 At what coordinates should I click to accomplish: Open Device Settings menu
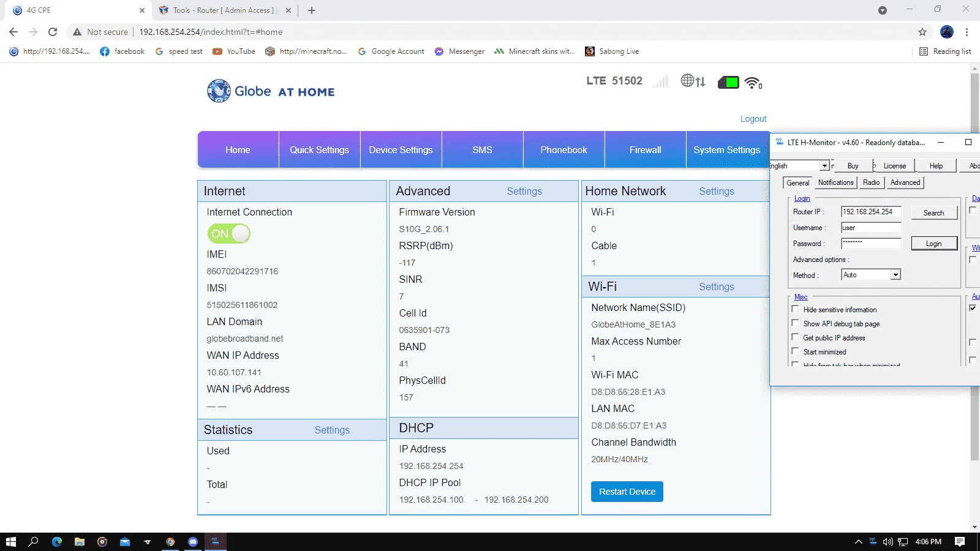pos(401,150)
